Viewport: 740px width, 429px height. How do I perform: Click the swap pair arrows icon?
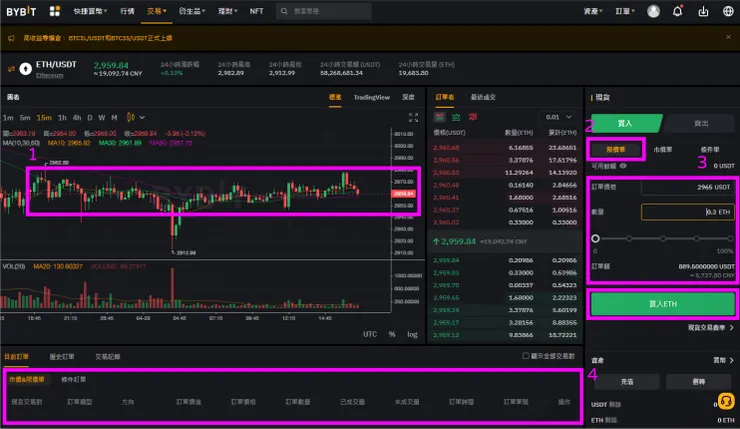(11, 69)
